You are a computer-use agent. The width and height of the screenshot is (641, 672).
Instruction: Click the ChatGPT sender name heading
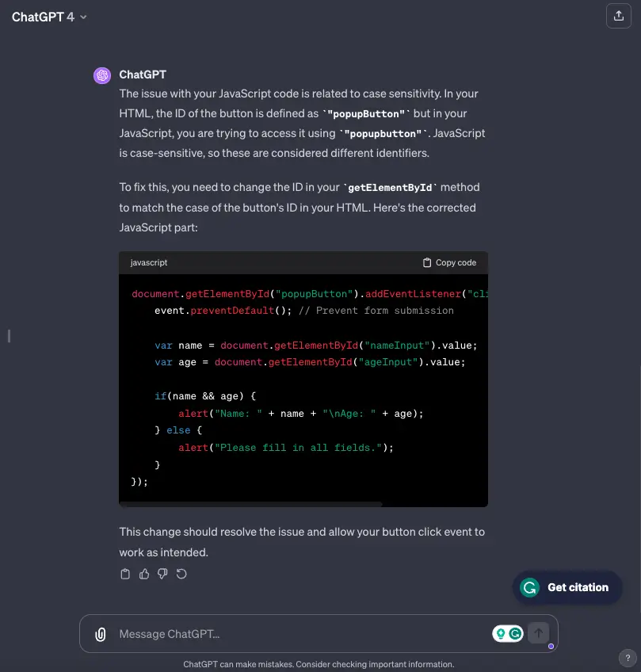coord(143,74)
